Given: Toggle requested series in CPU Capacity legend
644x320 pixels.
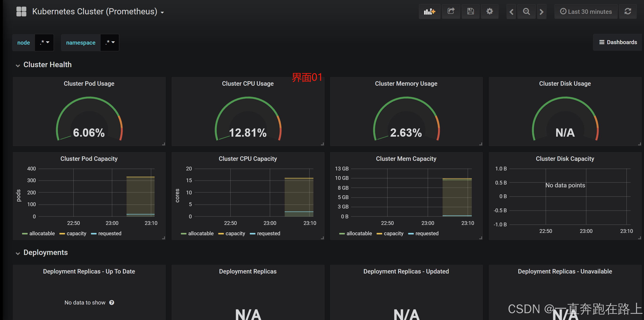Looking at the screenshot, I should (269, 234).
